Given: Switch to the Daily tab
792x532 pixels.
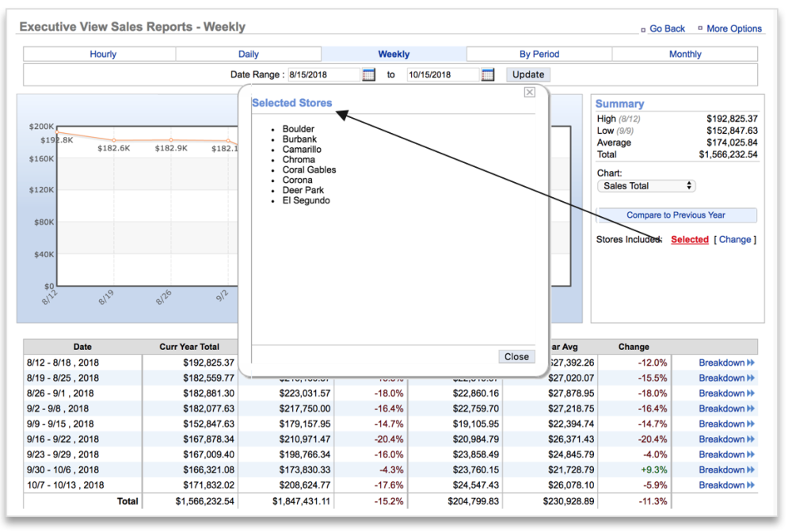Looking at the screenshot, I should click(248, 54).
